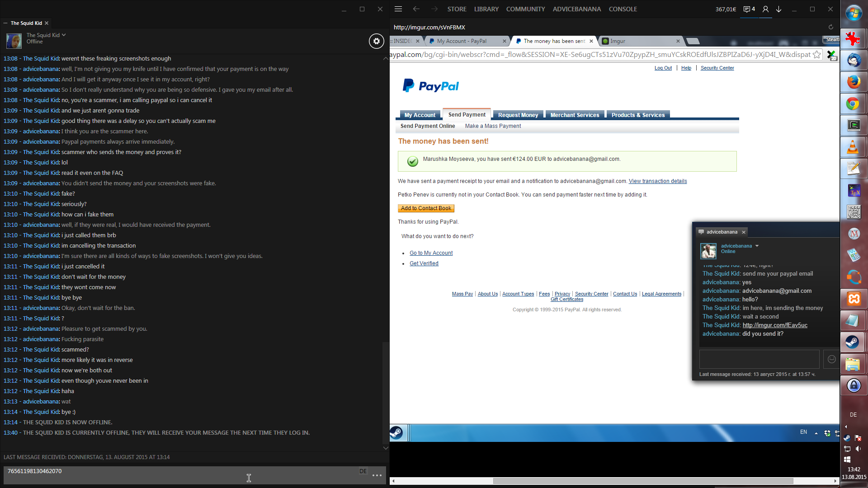The height and width of the screenshot is (488, 868).
Task: Click the emoticon button in advicebanana chat
Action: pyautogui.click(x=831, y=359)
